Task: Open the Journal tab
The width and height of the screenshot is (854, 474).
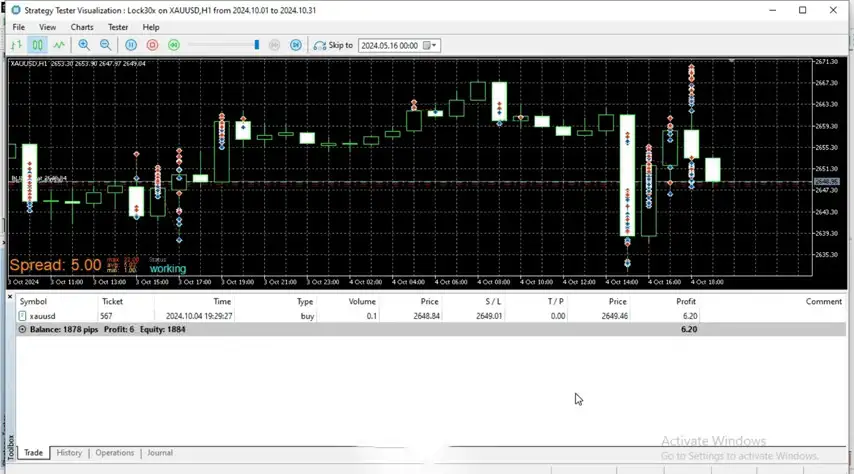Action: coord(160,453)
